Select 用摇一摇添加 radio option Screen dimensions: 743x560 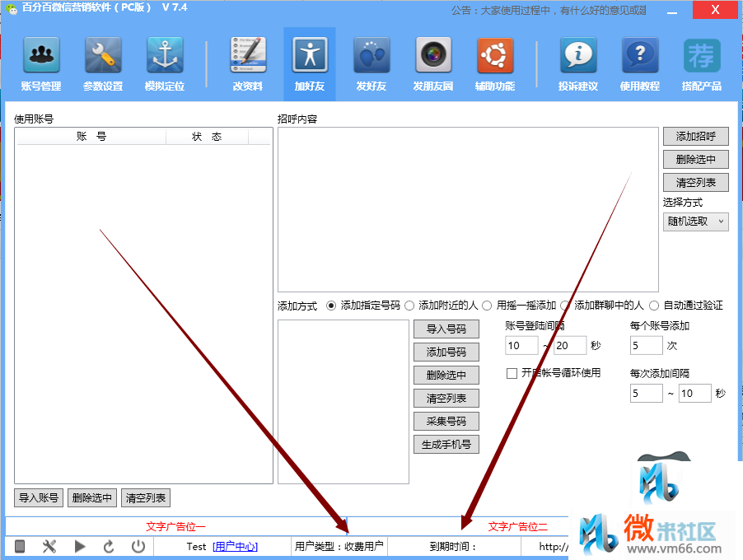[487, 306]
